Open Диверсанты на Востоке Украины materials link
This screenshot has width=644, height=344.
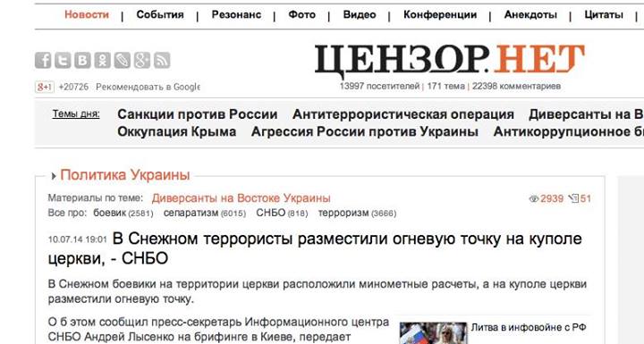coord(241,198)
